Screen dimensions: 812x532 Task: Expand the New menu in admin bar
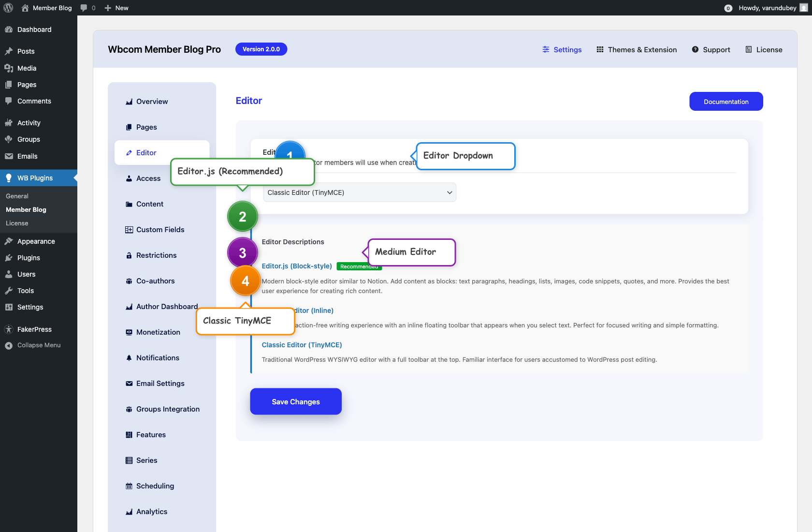tap(116, 8)
